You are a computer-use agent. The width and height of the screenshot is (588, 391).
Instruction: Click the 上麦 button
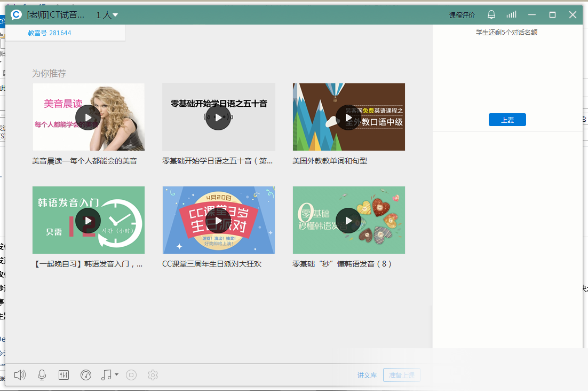point(507,120)
